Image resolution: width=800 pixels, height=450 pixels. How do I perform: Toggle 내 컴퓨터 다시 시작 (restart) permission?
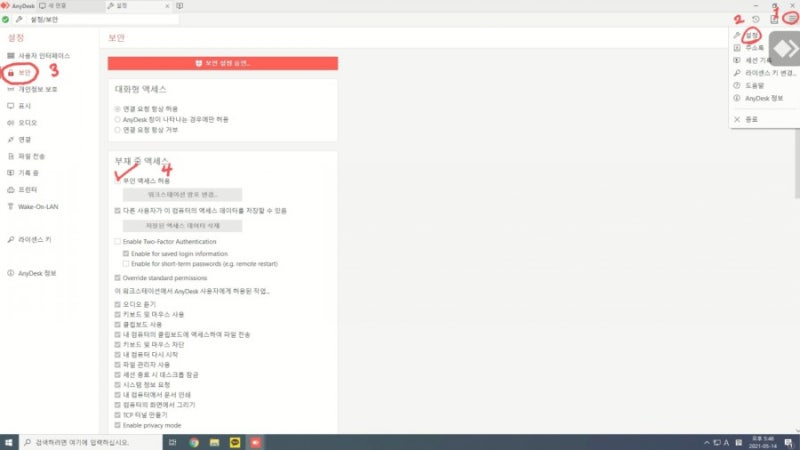(117, 355)
